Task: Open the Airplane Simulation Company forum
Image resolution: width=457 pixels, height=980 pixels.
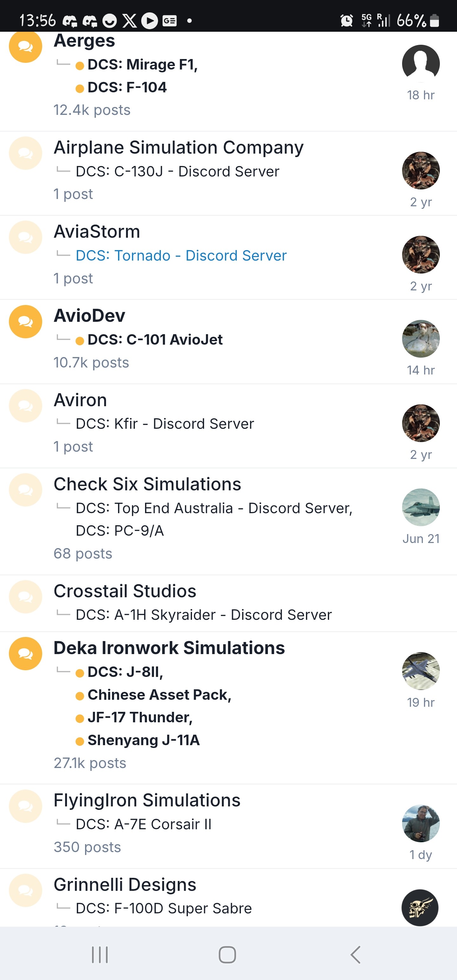Action: (x=178, y=148)
